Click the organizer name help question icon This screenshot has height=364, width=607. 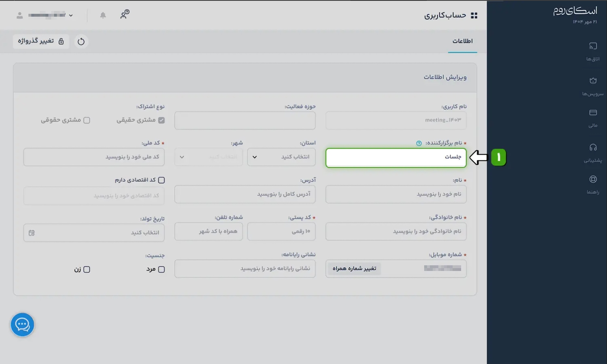419,143
